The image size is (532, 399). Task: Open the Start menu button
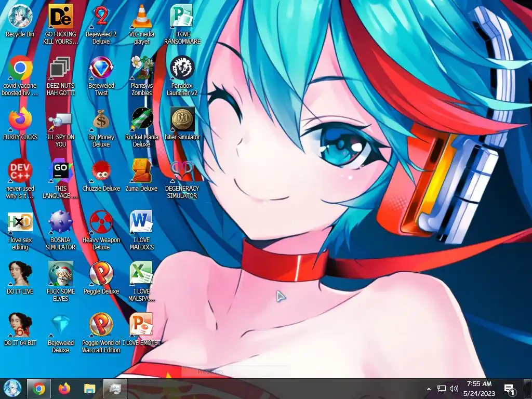pos(12,389)
